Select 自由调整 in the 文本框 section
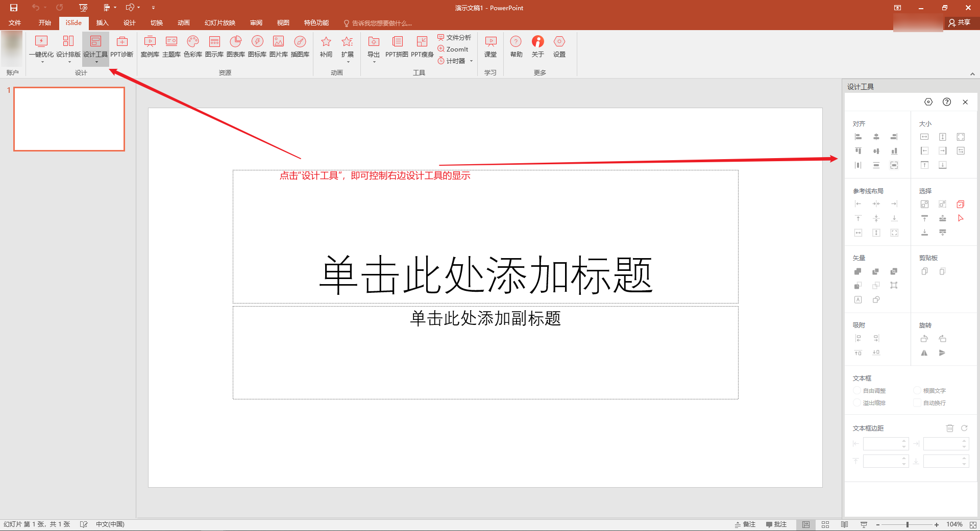980x531 pixels. (x=858, y=390)
